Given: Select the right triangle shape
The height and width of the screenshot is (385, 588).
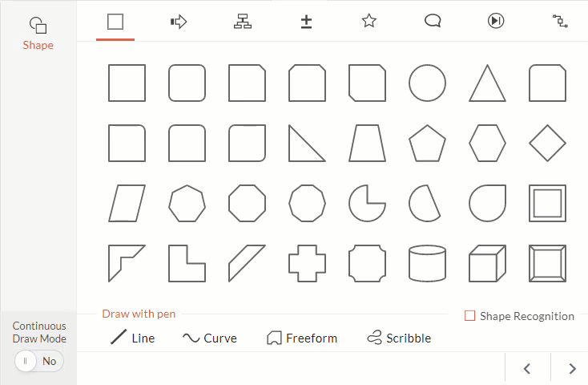Looking at the screenshot, I should pyautogui.click(x=307, y=143).
